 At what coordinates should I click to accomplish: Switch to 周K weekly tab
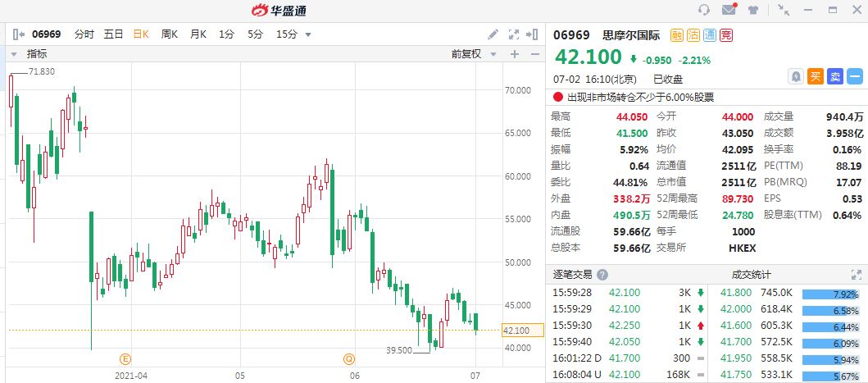[x=170, y=34]
